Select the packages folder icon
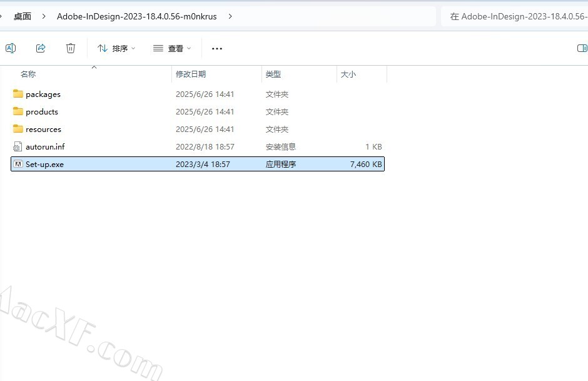 coord(18,94)
